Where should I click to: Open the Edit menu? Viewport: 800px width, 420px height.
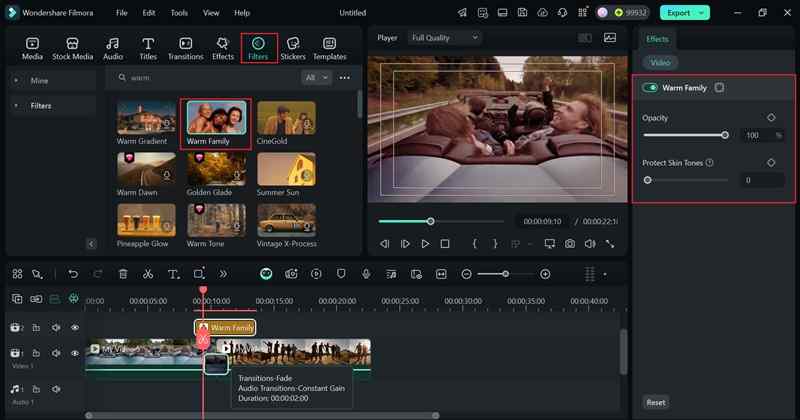149,13
